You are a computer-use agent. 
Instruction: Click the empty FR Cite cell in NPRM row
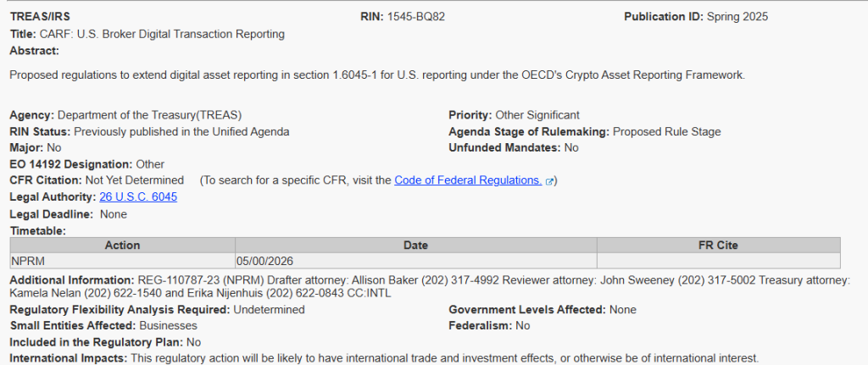point(718,261)
